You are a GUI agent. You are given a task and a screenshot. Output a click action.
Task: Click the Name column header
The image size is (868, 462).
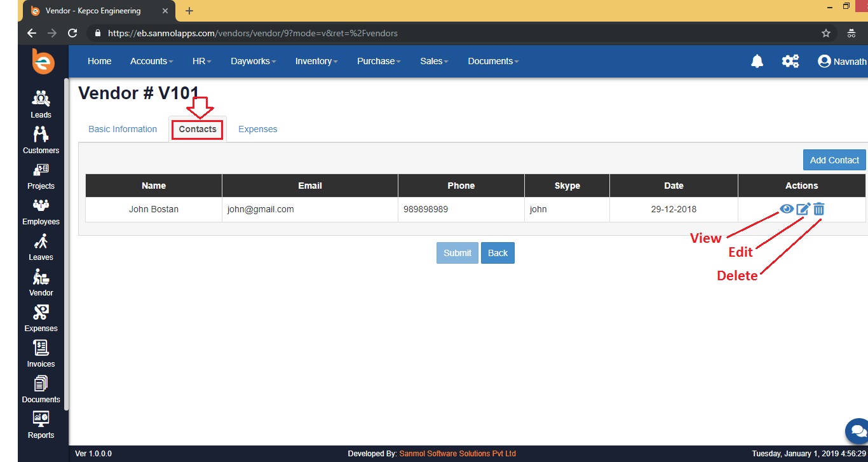point(154,186)
